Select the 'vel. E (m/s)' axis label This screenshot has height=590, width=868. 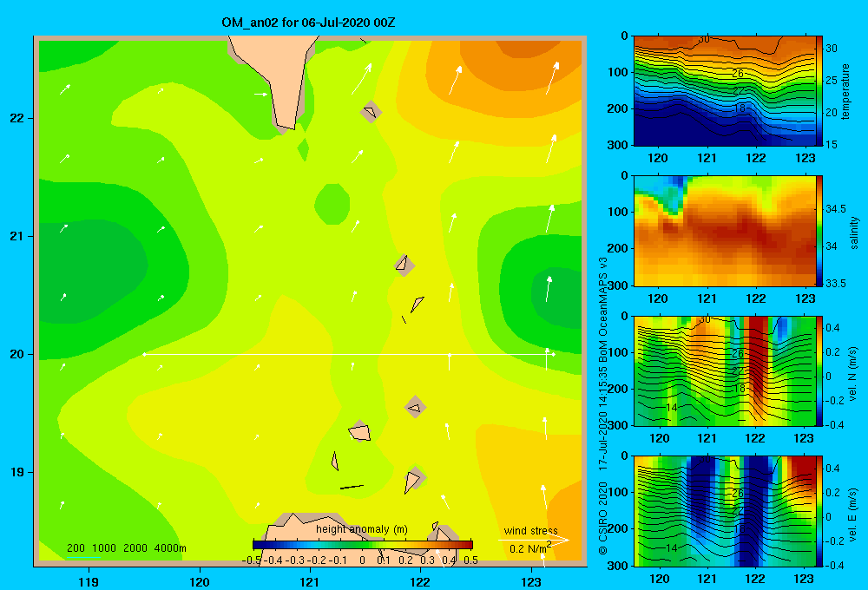[853, 515]
